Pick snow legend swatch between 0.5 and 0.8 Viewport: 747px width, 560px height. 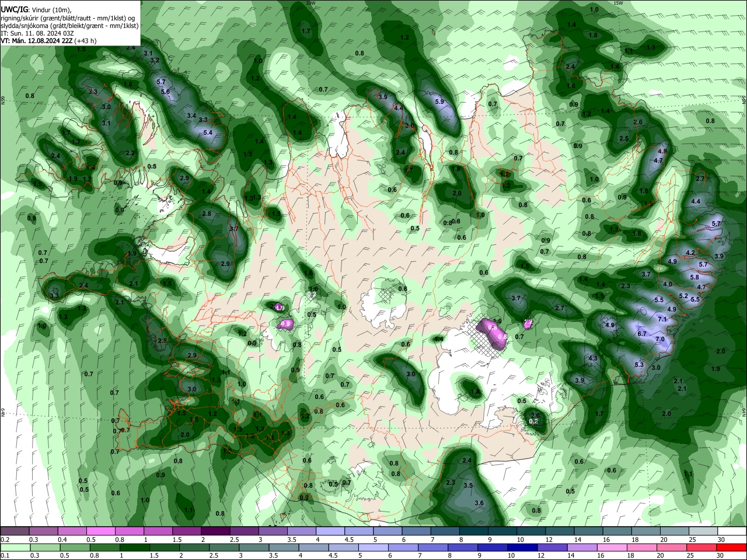(100, 531)
